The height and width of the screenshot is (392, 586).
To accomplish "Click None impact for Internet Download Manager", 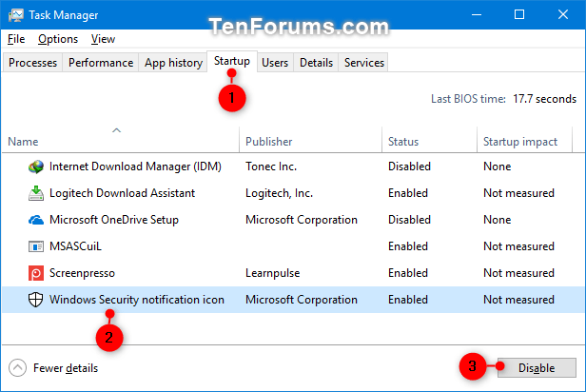I will click(x=497, y=167).
